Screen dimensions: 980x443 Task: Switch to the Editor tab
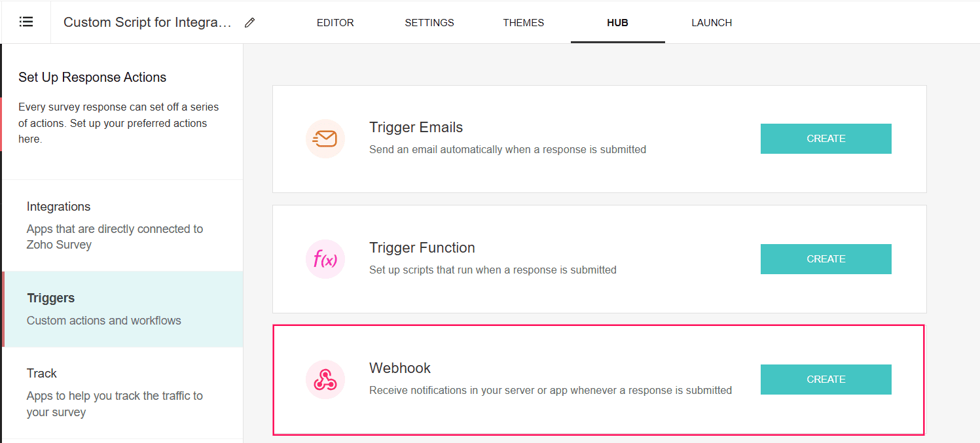[x=335, y=23]
